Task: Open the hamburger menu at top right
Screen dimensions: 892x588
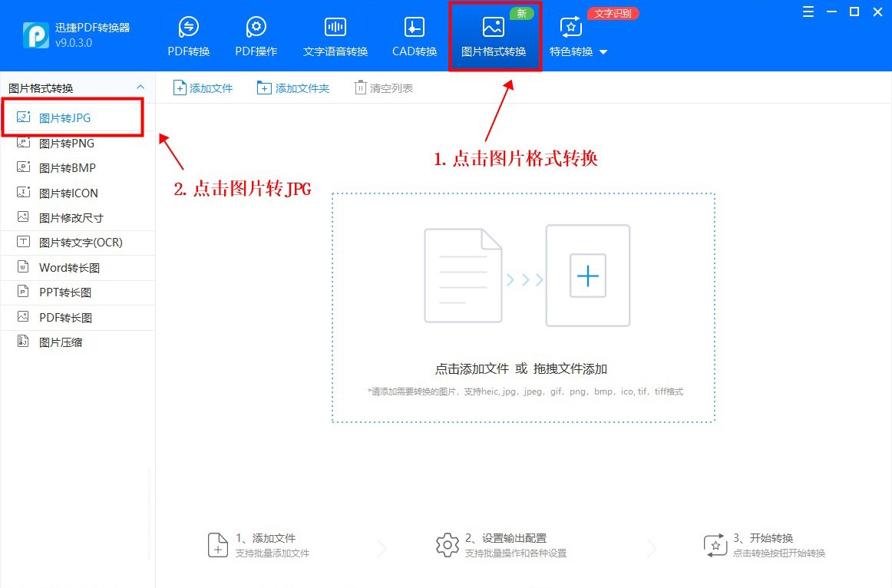Action: 808,12
